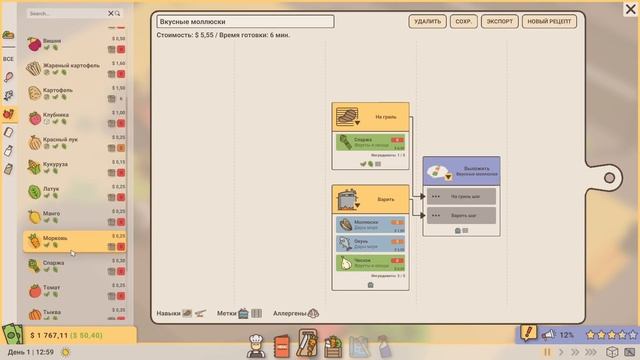Set double game speed arrows
The width and height of the screenshot is (640, 360).
(x=575, y=352)
